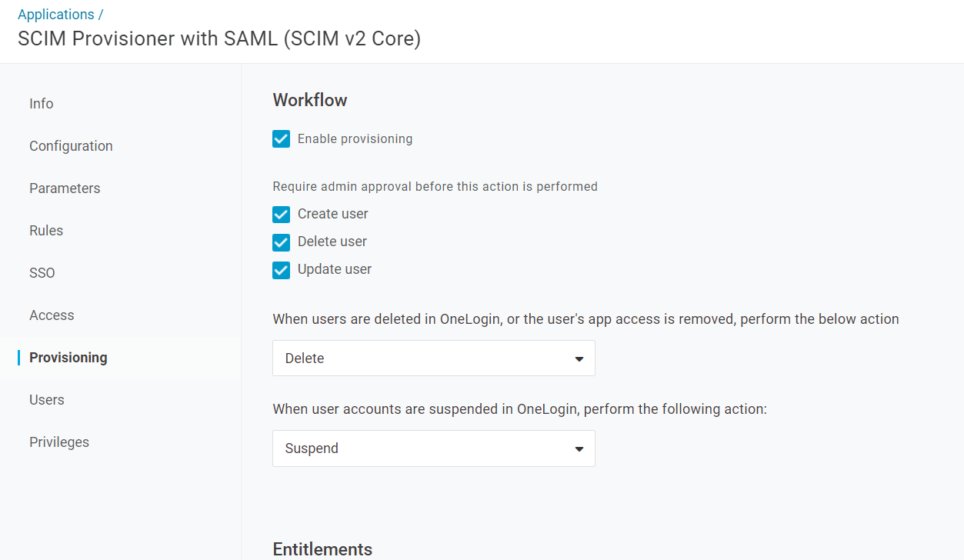
Task: Go to Configuration settings
Action: pos(71,146)
